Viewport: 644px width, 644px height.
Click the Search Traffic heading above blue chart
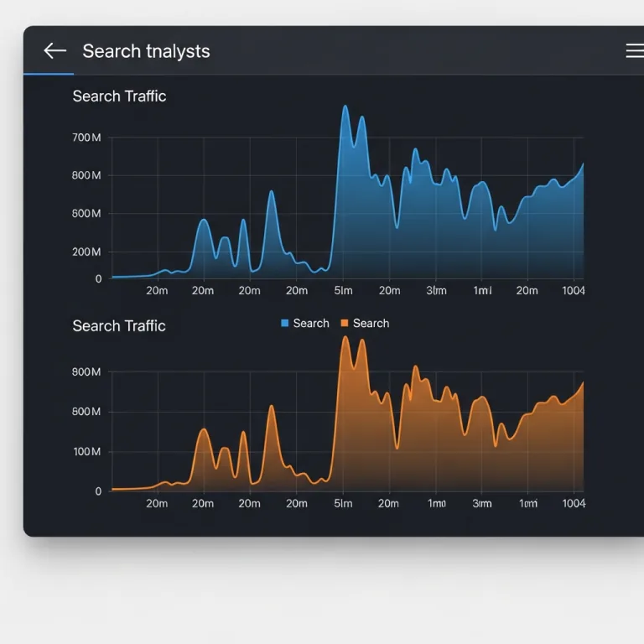(x=119, y=96)
